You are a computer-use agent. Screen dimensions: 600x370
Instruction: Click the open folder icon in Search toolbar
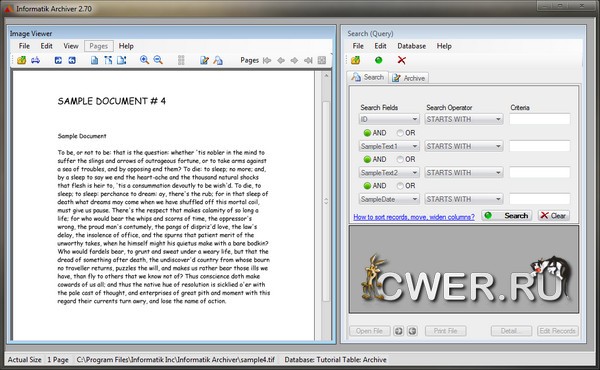click(x=355, y=60)
